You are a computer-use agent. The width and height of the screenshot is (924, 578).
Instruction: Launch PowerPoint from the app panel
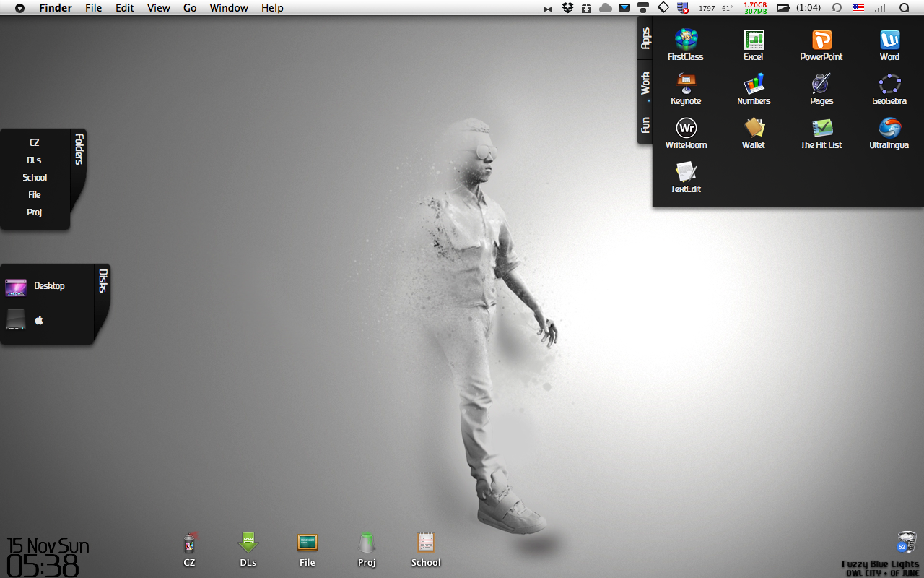click(821, 45)
